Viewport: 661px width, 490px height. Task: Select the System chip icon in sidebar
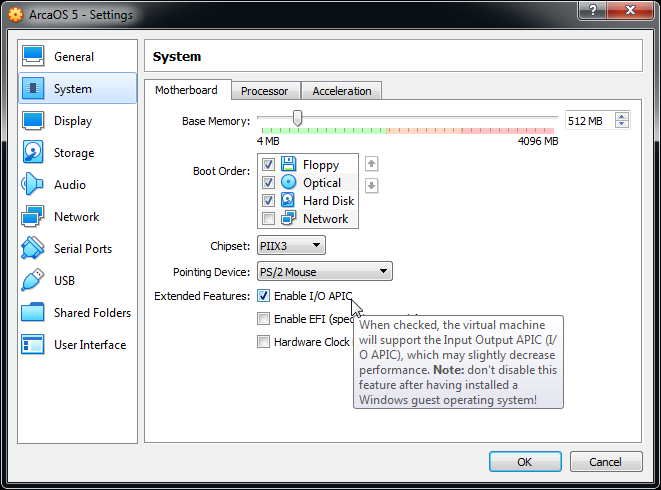click(x=33, y=88)
